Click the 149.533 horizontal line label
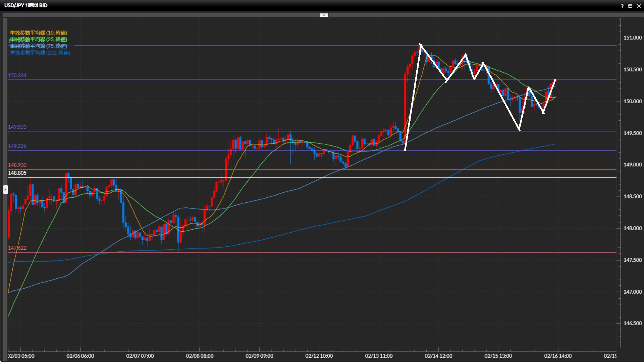The width and height of the screenshot is (644, 362). [x=17, y=127]
